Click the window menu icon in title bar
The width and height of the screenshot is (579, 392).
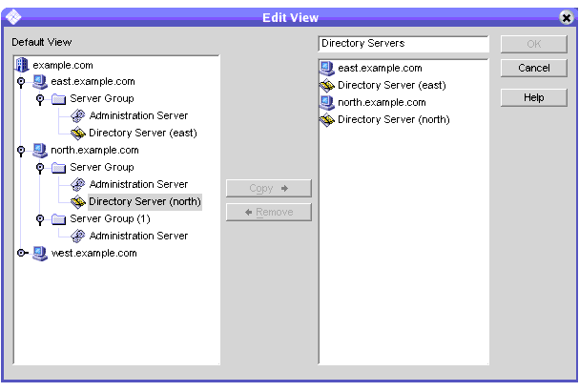click(x=13, y=17)
